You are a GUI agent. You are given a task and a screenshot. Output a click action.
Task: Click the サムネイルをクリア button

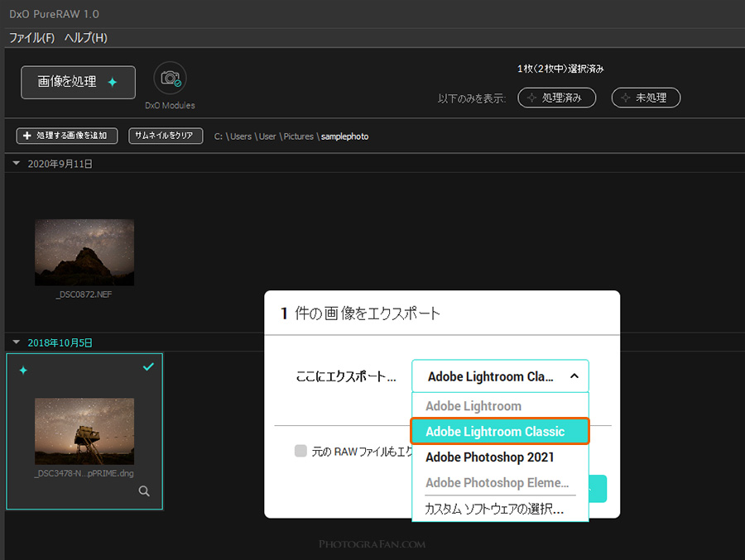click(x=166, y=136)
